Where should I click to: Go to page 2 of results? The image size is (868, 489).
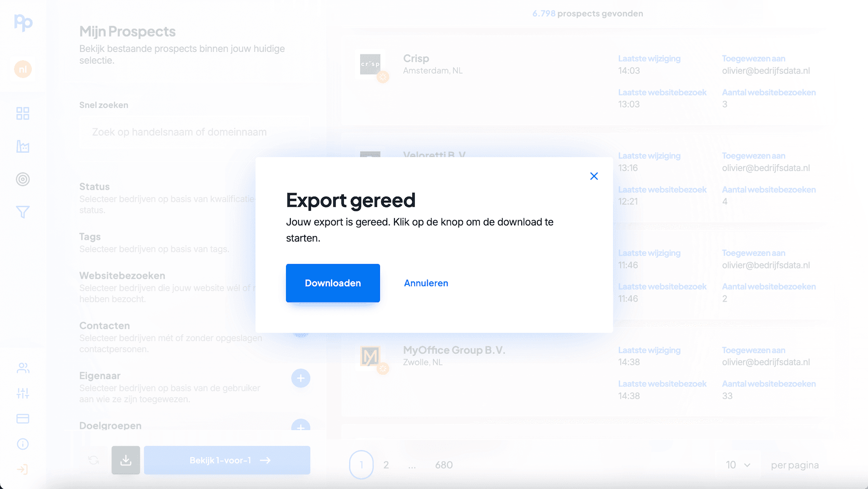tap(386, 465)
